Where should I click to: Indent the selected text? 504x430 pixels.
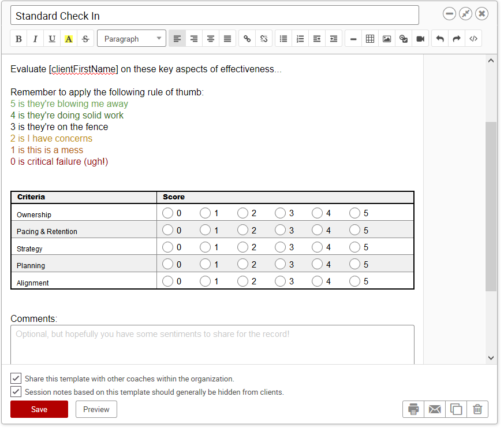(x=317, y=39)
